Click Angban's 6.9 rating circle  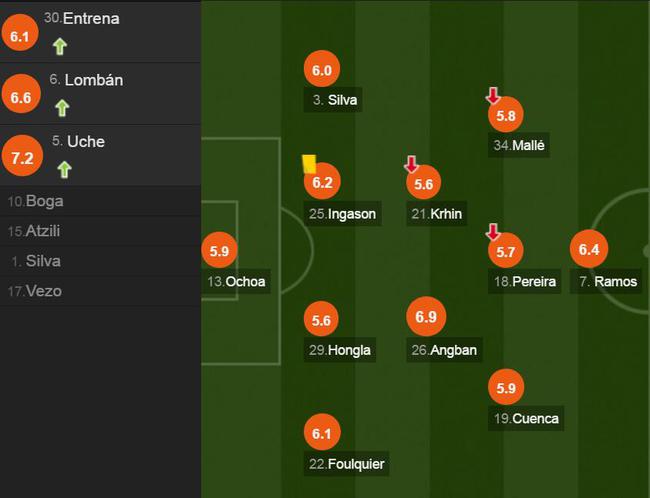[425, 317]
